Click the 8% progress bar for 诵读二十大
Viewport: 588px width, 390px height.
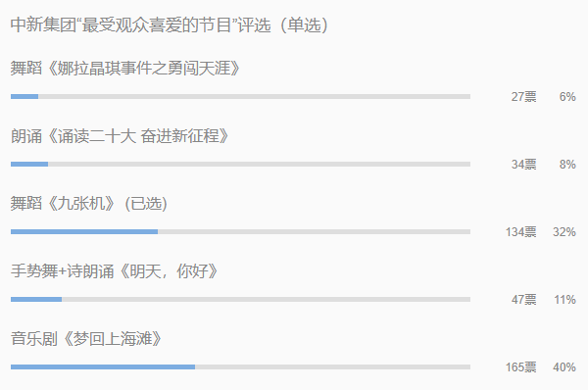[240, 165]
